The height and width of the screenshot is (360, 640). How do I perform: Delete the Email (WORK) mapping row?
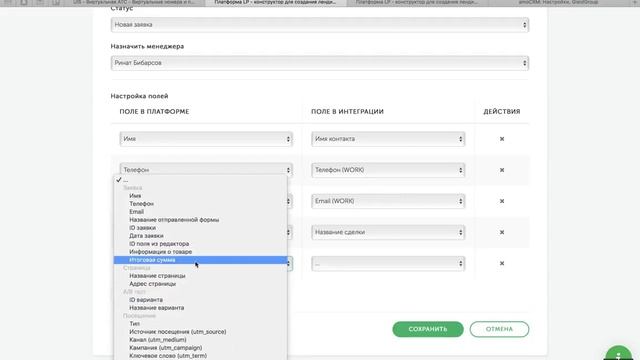pos(502,201)
